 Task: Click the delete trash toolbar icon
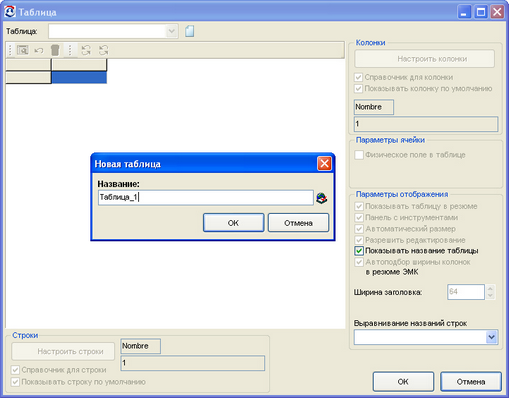(55, 50)
